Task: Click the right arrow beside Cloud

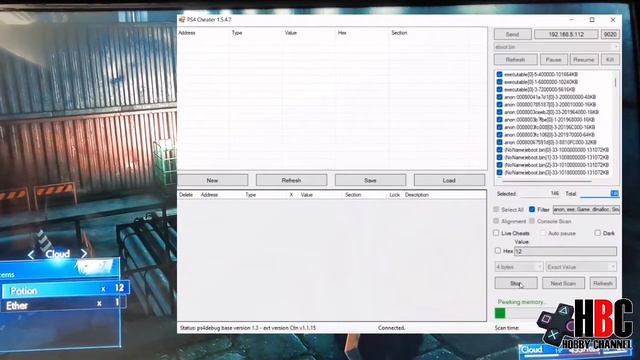Action: [x=84, y=253]
